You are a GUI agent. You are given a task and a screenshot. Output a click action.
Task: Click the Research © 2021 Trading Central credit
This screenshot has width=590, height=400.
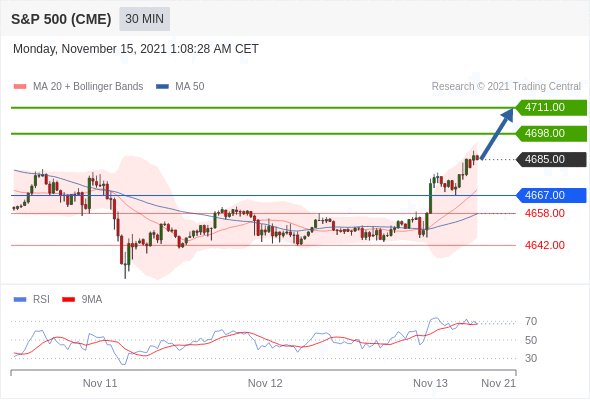click(x=506, y=87)
